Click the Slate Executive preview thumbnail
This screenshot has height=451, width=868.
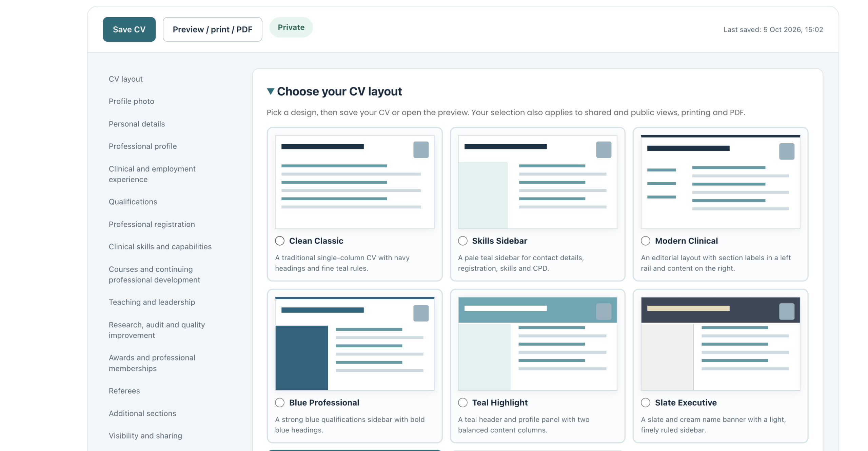(x=720, y=344)
